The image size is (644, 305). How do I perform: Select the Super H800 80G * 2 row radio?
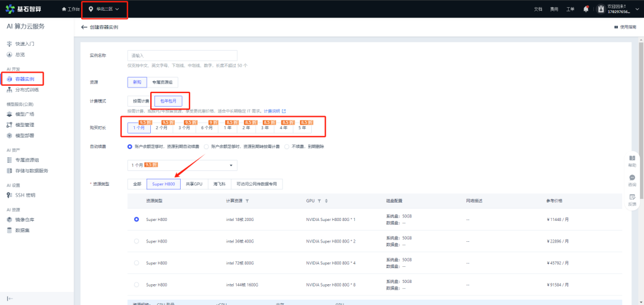click(x=137, y=241)
